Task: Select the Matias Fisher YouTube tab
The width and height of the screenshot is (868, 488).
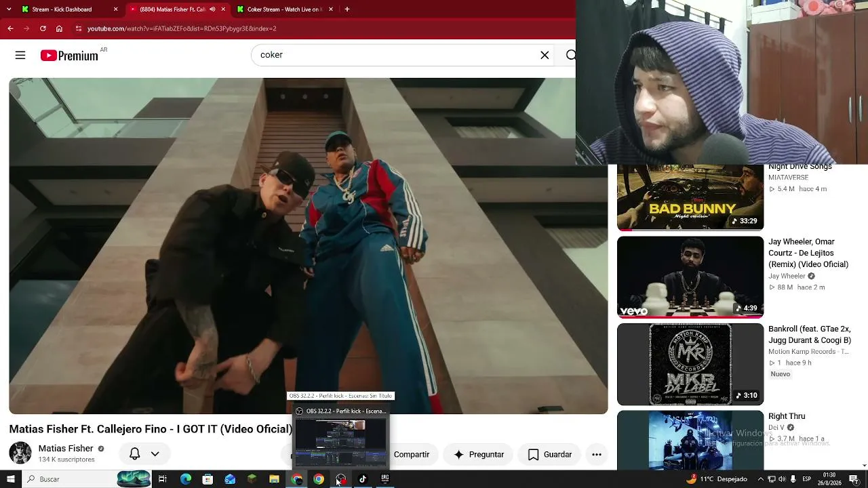Action: [x=172, y=9]
